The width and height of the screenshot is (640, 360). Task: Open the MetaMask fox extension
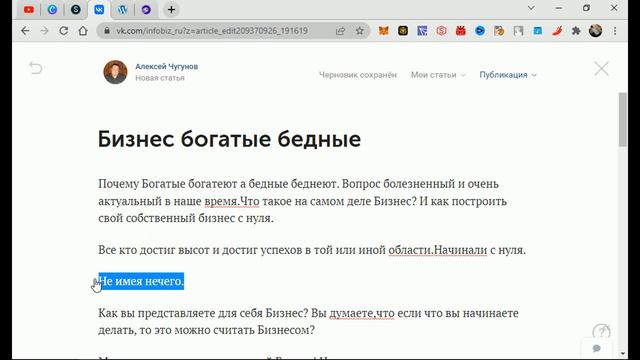coord(383,31)
